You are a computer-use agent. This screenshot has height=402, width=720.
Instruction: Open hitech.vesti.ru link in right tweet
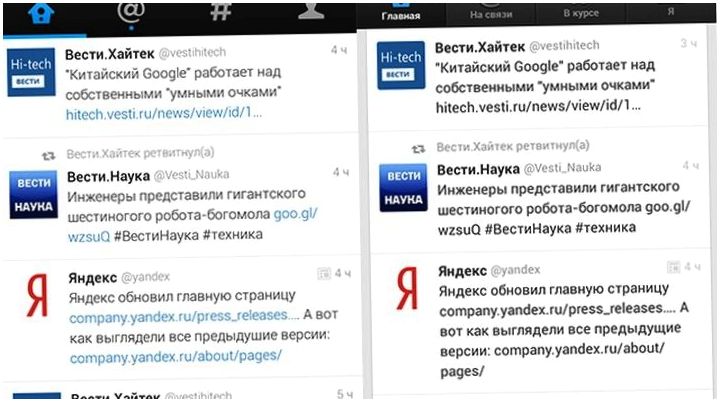(538, 107)
